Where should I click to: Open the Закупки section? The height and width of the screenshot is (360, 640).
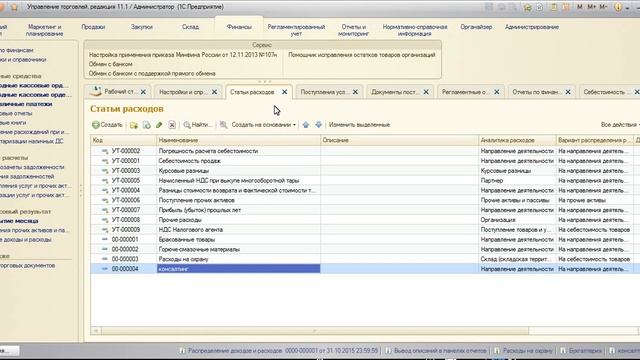click(x=142, y=27)
